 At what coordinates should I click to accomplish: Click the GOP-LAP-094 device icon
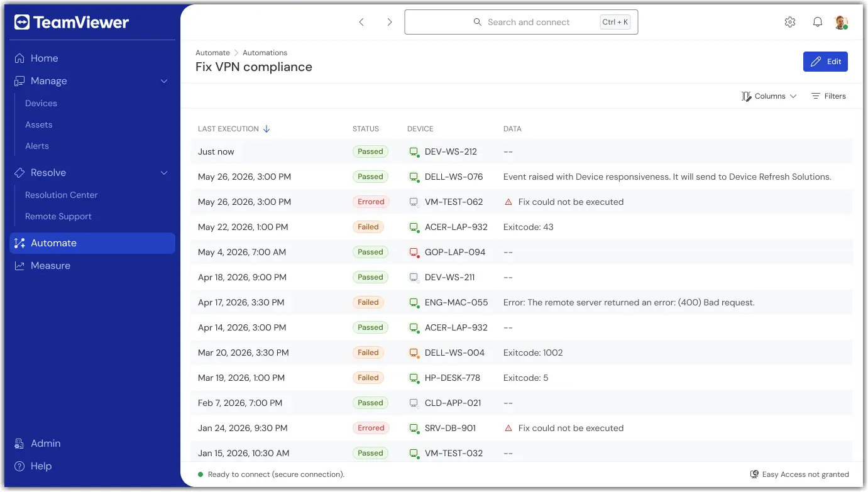[x=414, y=252]
